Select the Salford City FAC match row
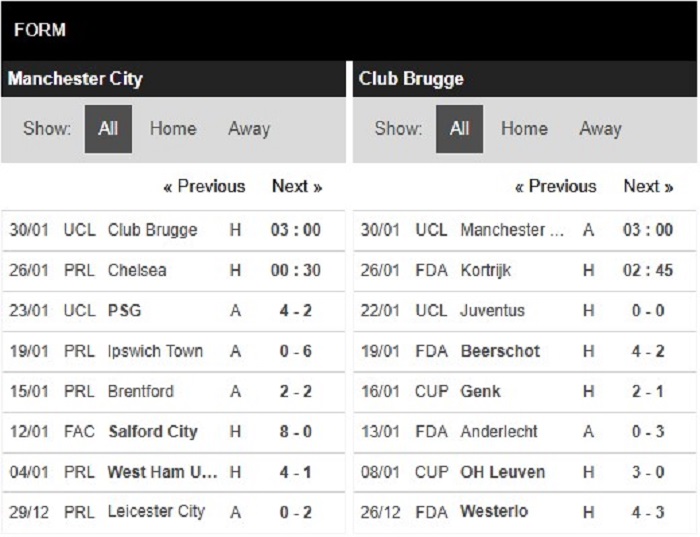 (173, 432)
